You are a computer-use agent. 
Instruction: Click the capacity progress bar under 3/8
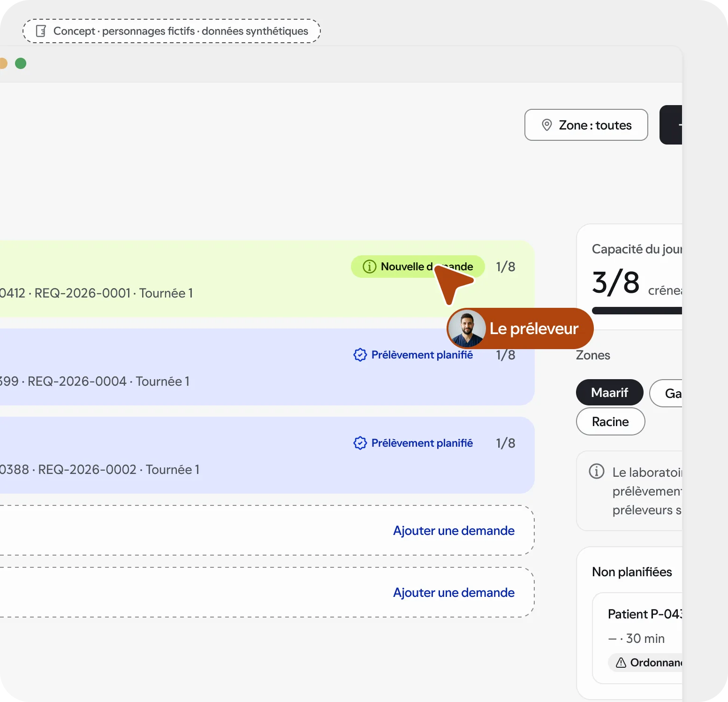point(637,310)
